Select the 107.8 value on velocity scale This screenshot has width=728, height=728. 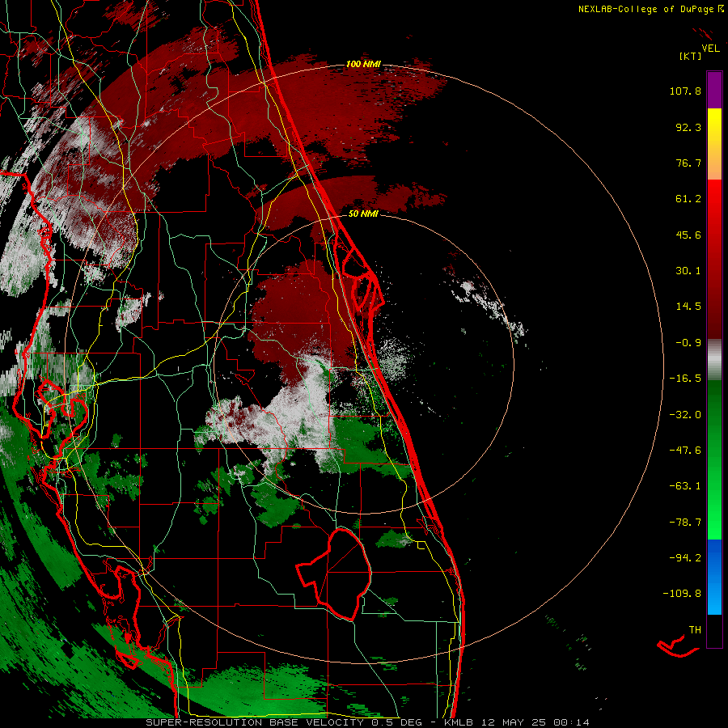pos(685,91)
